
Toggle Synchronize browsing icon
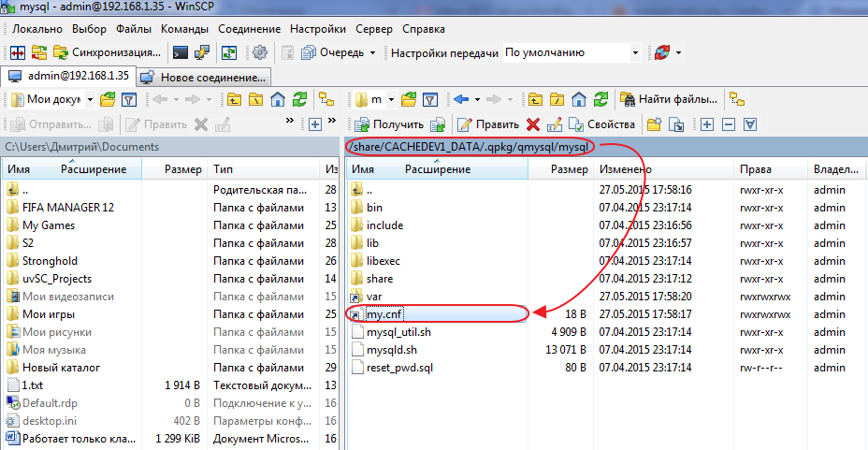pyautogui.click(x=229, y=52)
